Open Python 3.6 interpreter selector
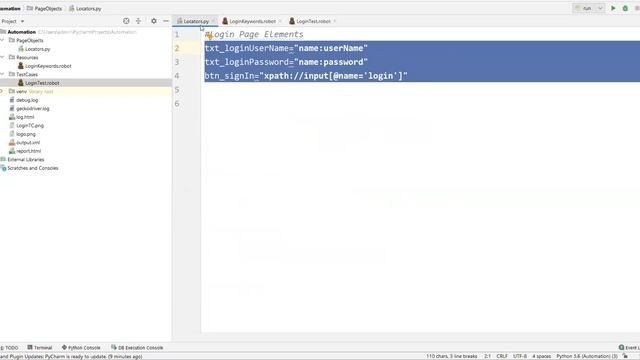640x360 pixels. [x=587, y=356]
